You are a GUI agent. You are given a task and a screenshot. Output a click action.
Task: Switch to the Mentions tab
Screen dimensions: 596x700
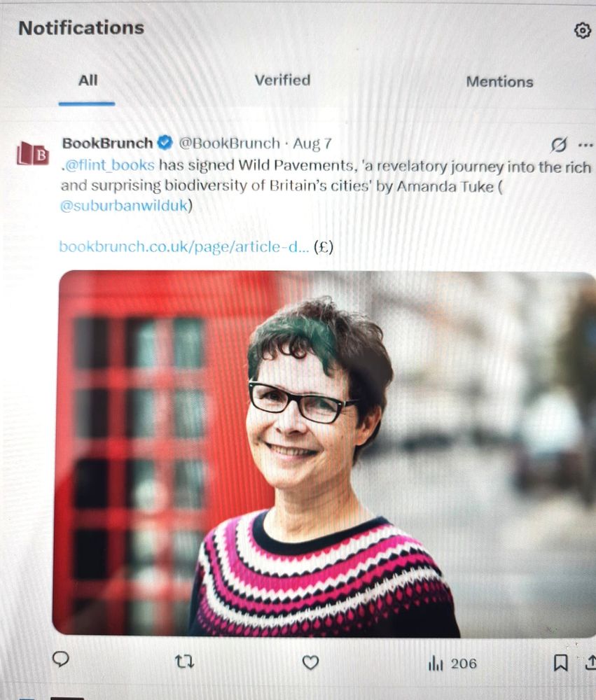pyautogui.click(x=499, y=82)
